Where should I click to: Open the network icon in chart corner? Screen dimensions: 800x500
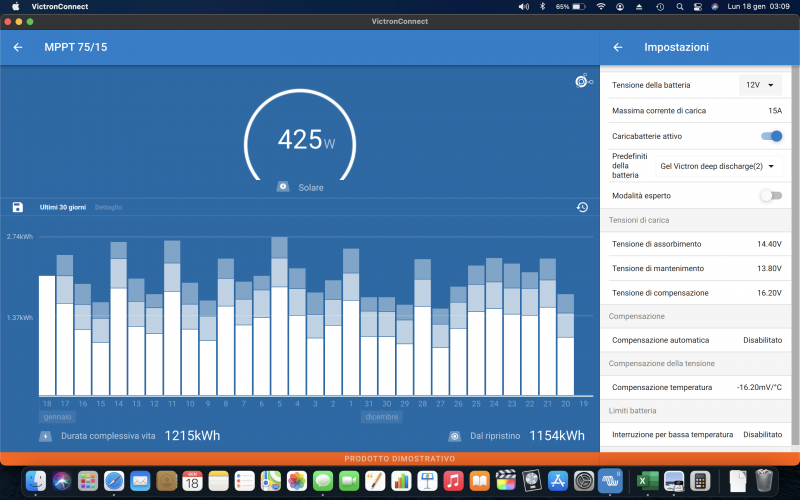click(583, 81)
